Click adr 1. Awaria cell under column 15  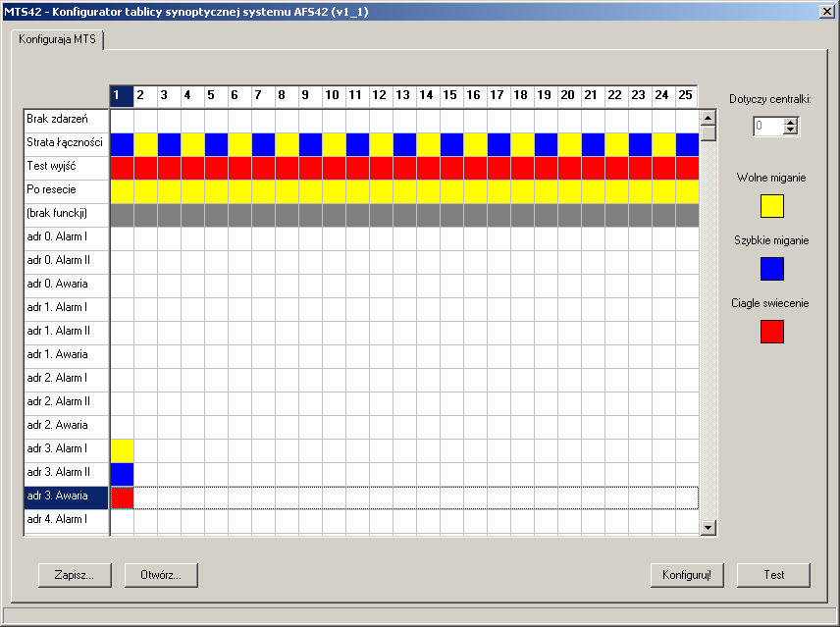pyautogui.click(x=452, y=356)
